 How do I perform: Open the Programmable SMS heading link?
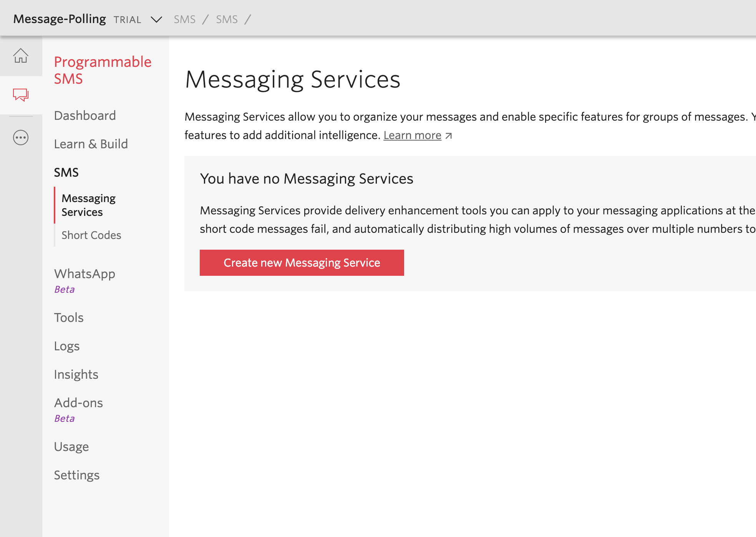[103, 70]
